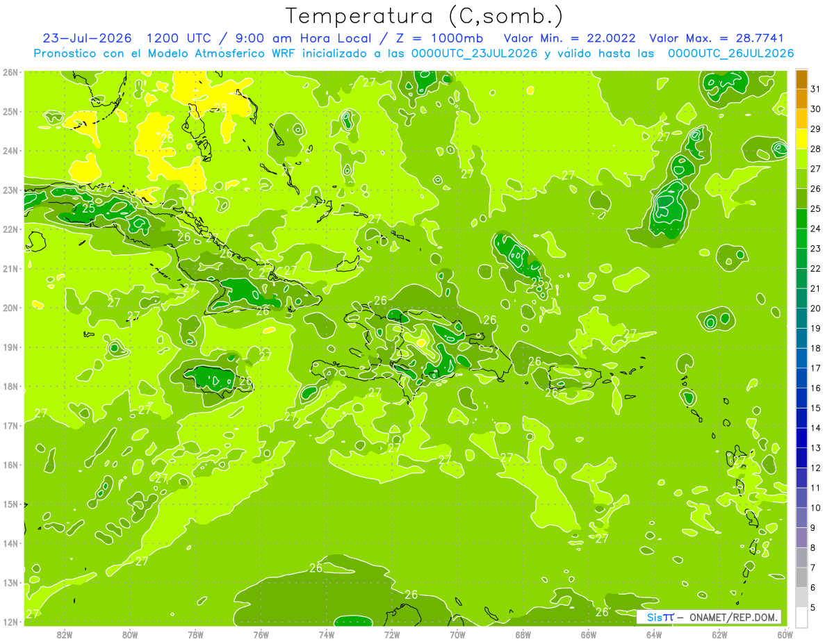Image resolution: width=834 pixels, height=644 pixels.
Task: Click the '15' label on color scale
Action: (x=816, y=408)
